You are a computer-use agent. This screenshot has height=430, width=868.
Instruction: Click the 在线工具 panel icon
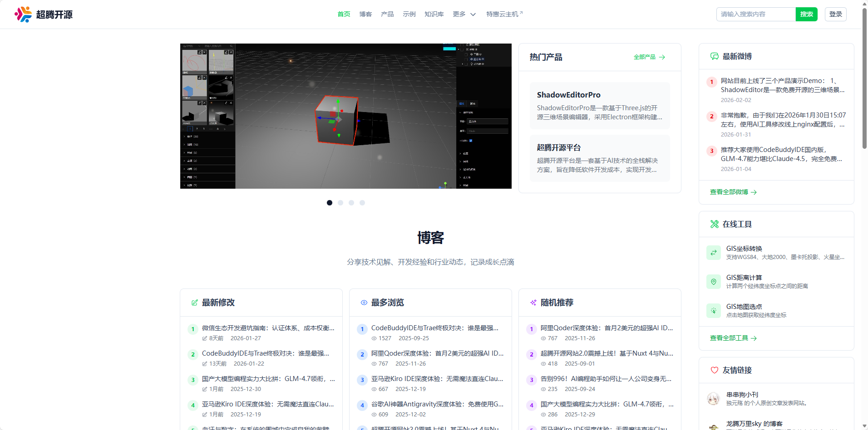(x=713, y=224)
